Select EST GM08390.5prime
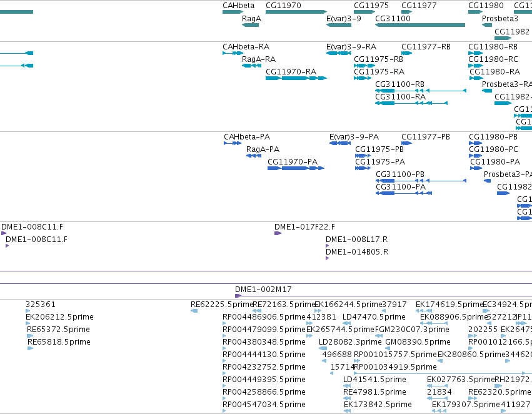532x414 pixels. click(388, 348)
